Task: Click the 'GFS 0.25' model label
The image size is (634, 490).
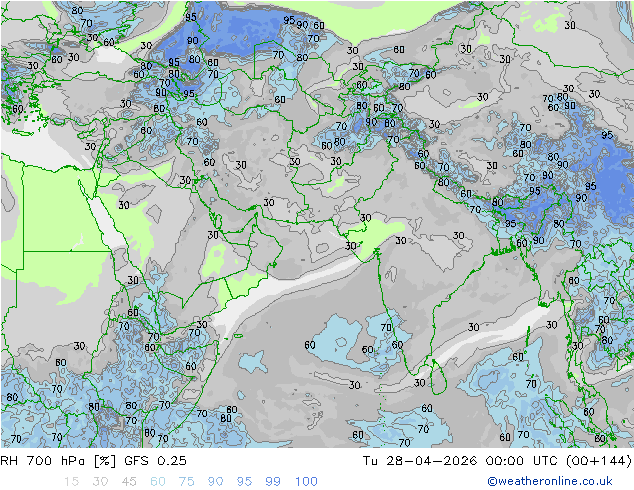Action: coord(155,460)
